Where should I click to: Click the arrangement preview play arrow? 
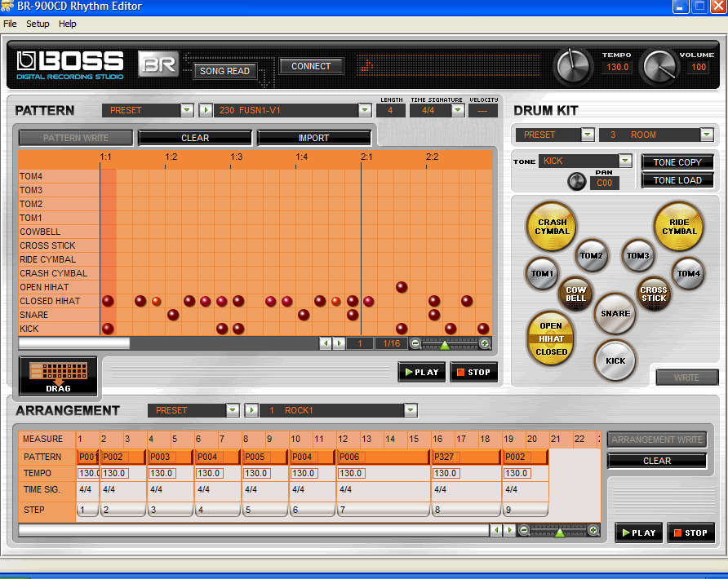click(x=251, y=410)
